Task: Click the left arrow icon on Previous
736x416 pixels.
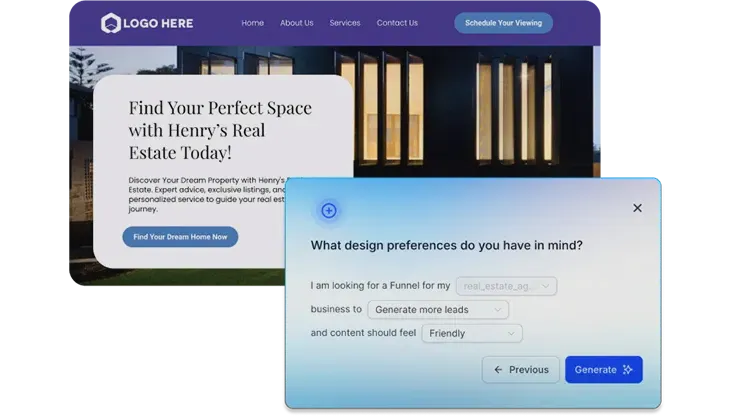Action: pos(498,370)
